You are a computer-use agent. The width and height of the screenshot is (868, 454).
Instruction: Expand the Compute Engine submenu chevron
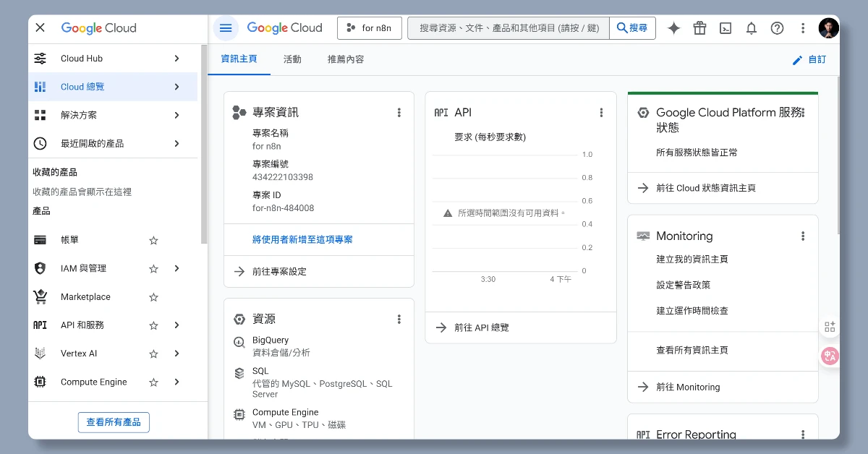click(177, 382)
